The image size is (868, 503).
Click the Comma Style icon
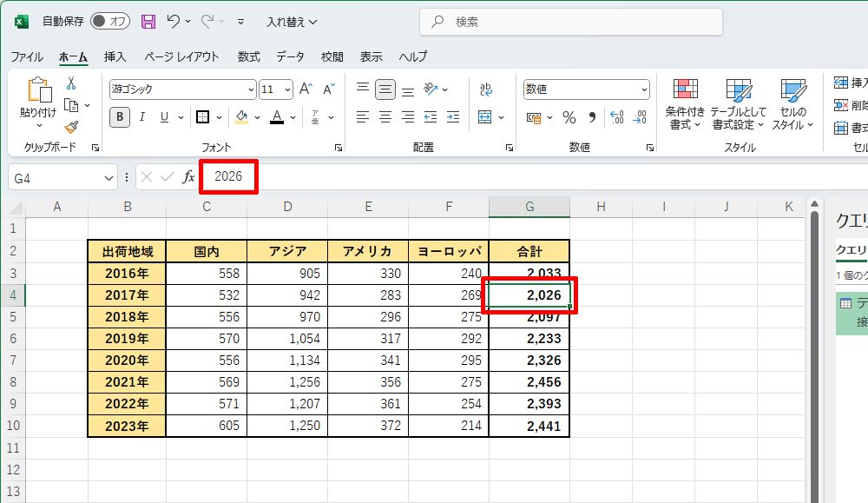click(x=593, y=117)
